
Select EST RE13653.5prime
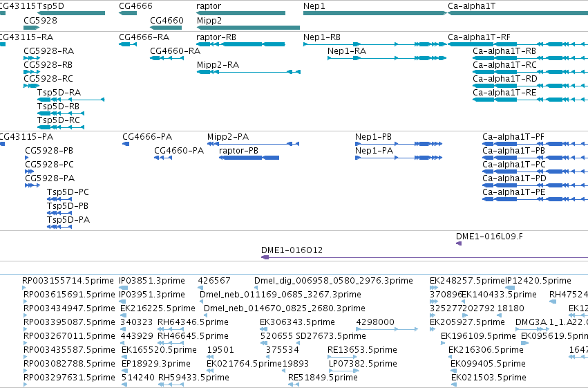click(x=362, y=351)
